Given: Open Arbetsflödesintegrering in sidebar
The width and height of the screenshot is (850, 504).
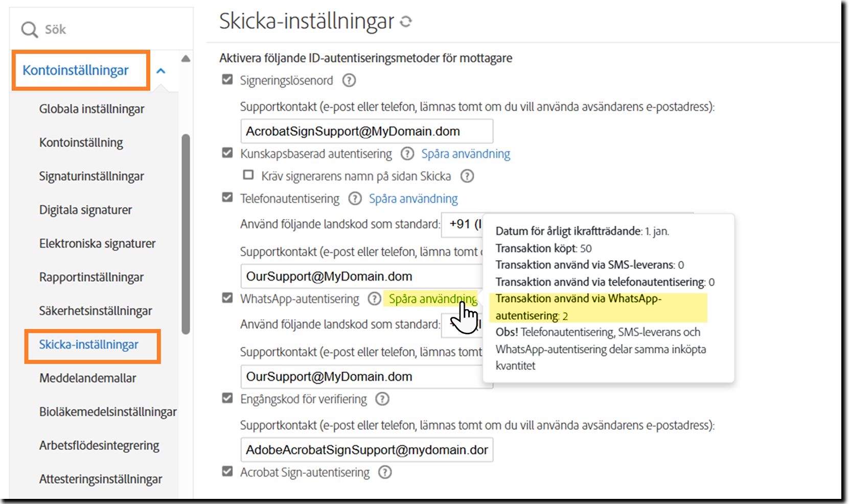Looking at the screenshot, I should pos(100,446).
